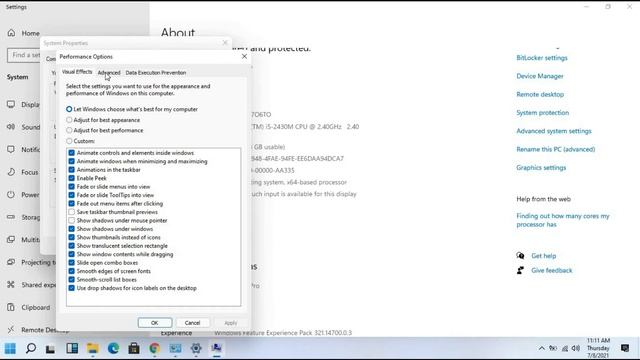Enable Save taskbar thumbnail previews
This screenshot has width=640, height=360.
tap(72, 212)
